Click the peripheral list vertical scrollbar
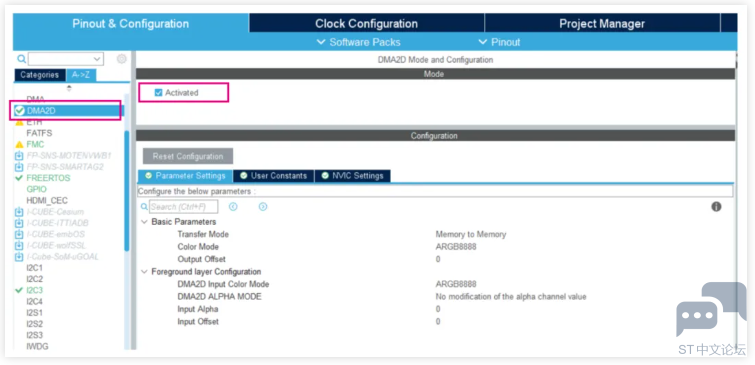The image size is (755, 365). pyautogui.click(x=127, y=191)
